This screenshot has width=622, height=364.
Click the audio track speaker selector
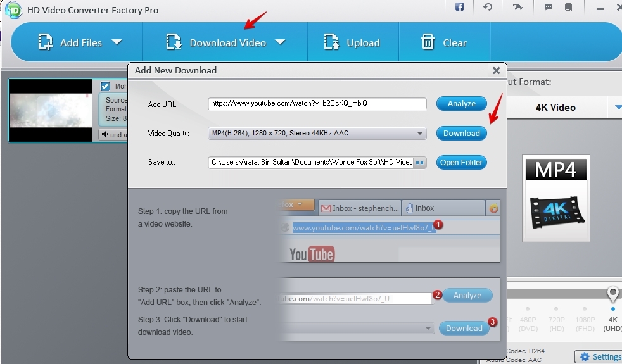pyautogui.click(x=113, y=134)
